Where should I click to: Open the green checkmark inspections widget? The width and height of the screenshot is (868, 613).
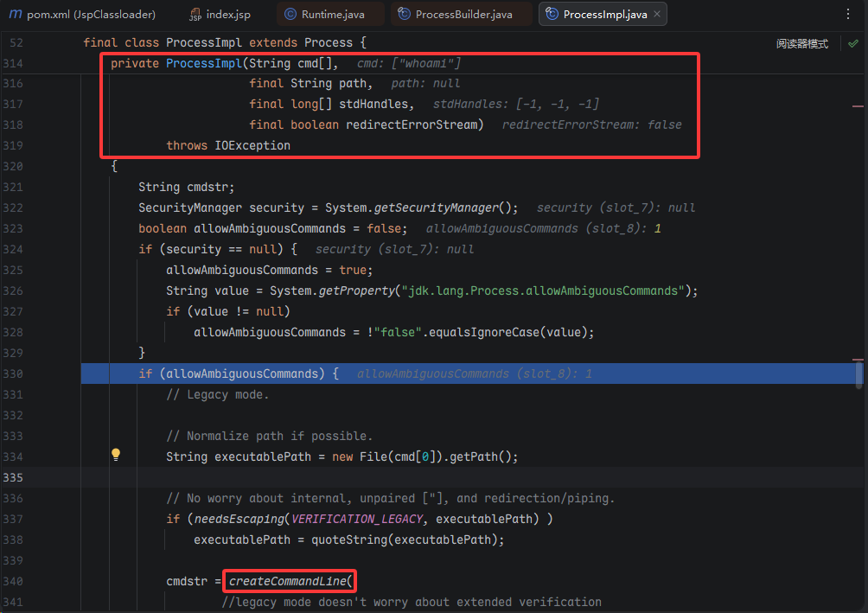coord(853,43)
